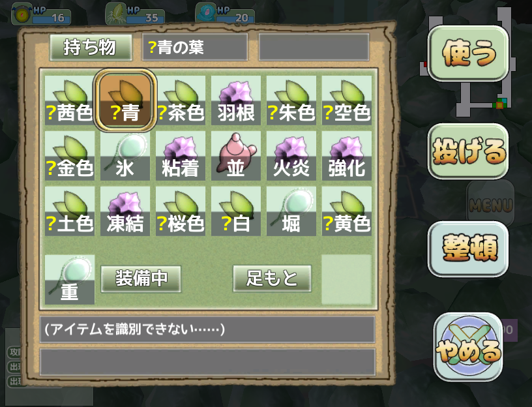The image size is (532, 407).
Task: Click the 整頓 sort button
Action: pyautogui.click(x=468, y=249)
